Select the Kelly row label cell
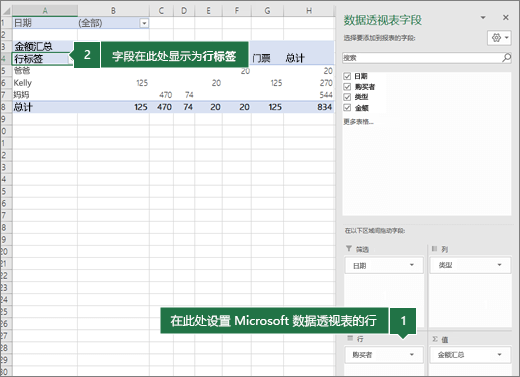The height and width of the screenshot is (377, 520). [45, 83]
